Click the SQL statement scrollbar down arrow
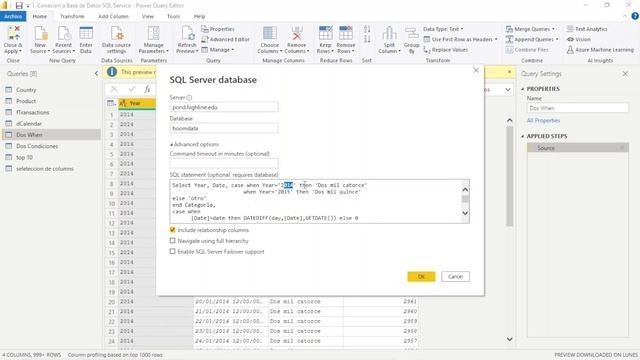The height and width of the screenshot is (360, 640). pyautogui.click(x=465, y=213)
